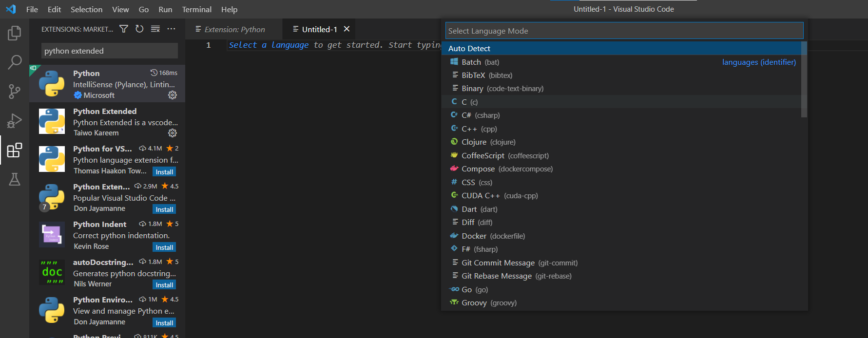Open the Help menu
Screen dimensions: 868x338
(229, 9)
